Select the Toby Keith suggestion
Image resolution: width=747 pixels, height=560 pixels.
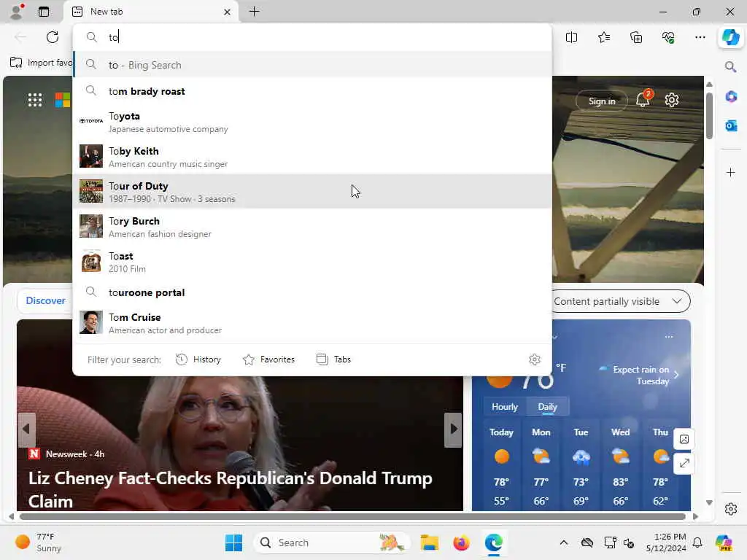click(x=312, y=157)
